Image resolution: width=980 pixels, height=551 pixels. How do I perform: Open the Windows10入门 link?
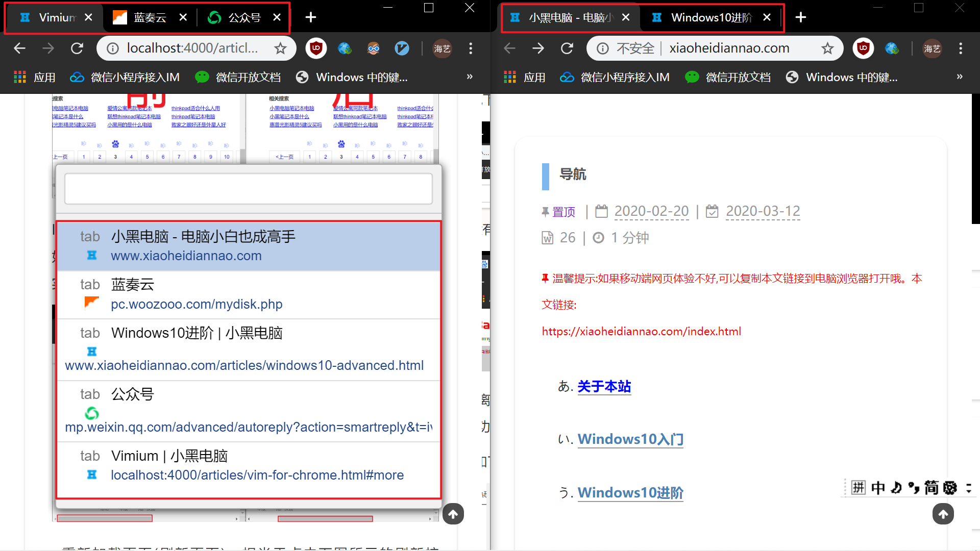(630, 439)
